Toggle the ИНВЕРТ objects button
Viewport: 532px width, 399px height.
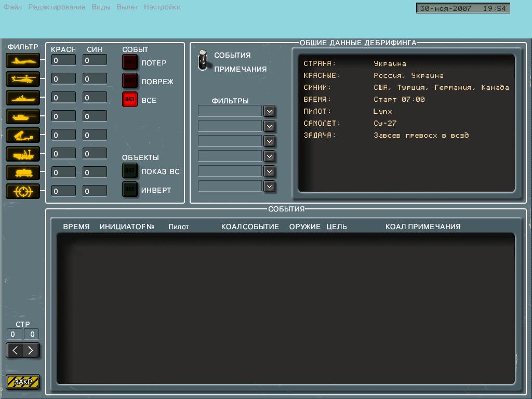tap(129, 189)
